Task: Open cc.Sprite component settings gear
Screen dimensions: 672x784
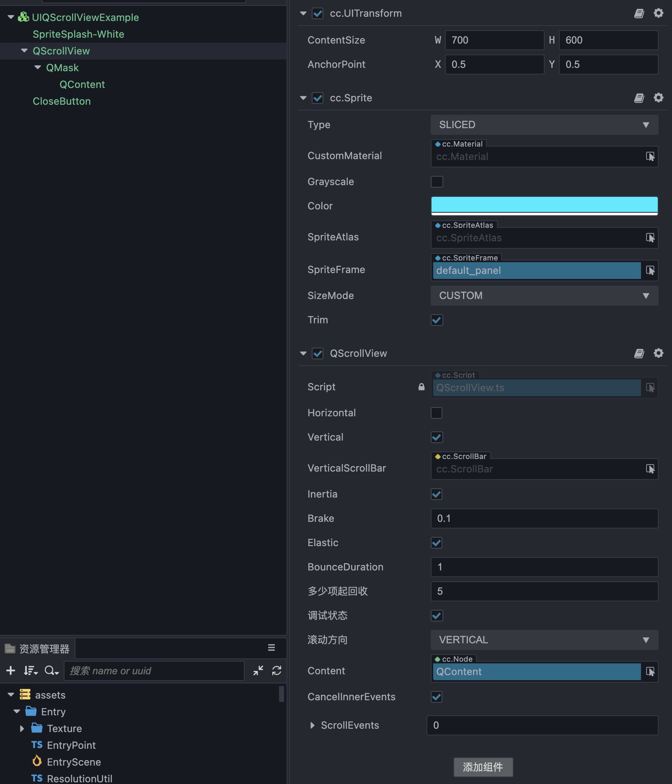Action: point(658,98)
